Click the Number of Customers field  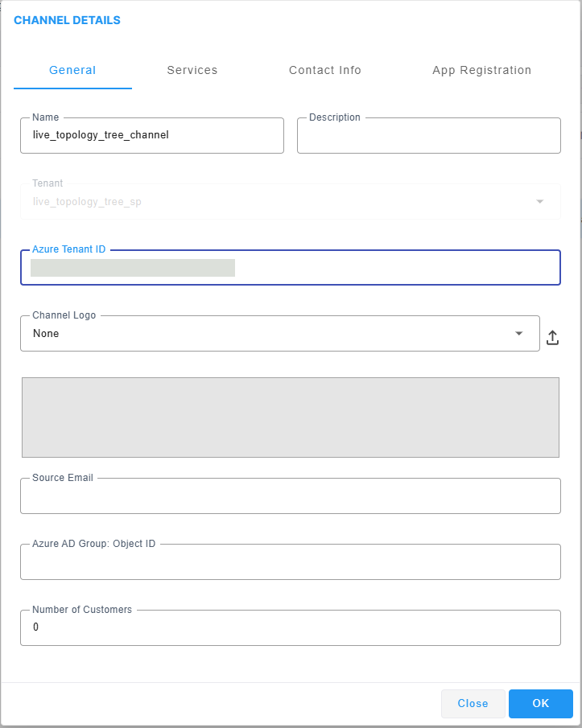click(x=290, y=627)
